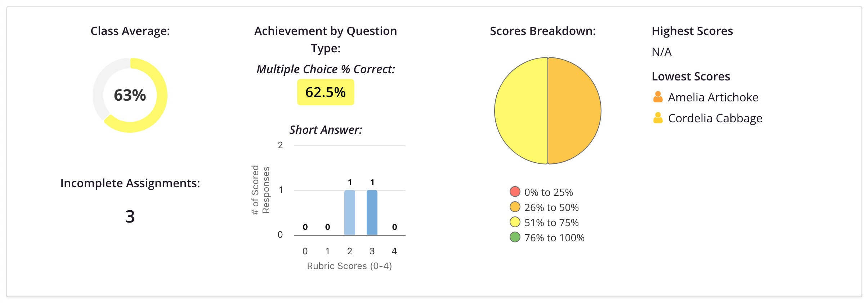
Task: Click the orange user icon beside Amelia Artichoke
Action: click(658, 97)
